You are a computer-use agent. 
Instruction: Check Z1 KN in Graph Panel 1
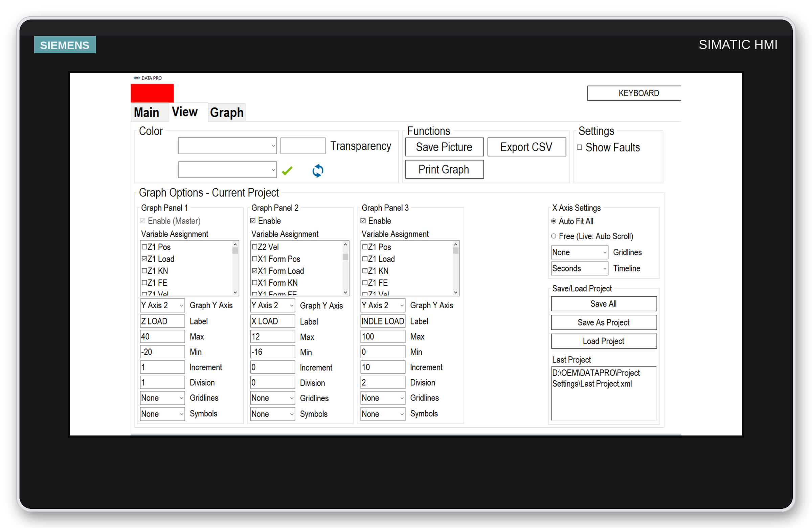click(144, 271)
